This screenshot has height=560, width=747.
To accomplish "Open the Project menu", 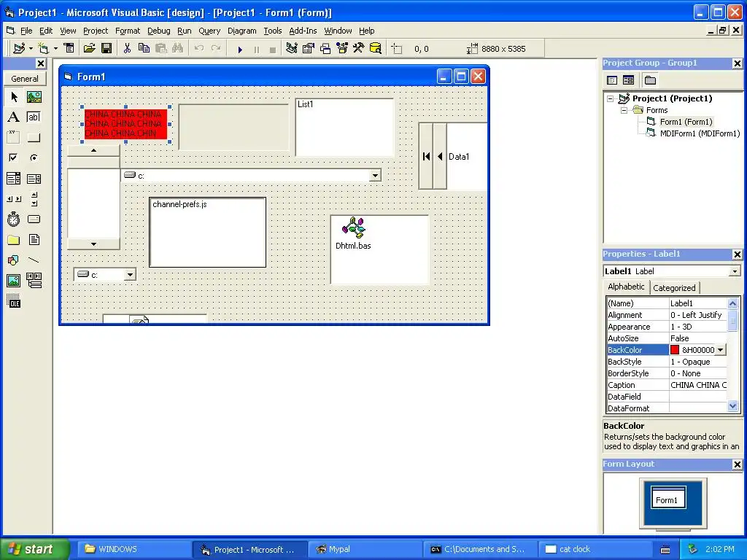I will 96,31.
